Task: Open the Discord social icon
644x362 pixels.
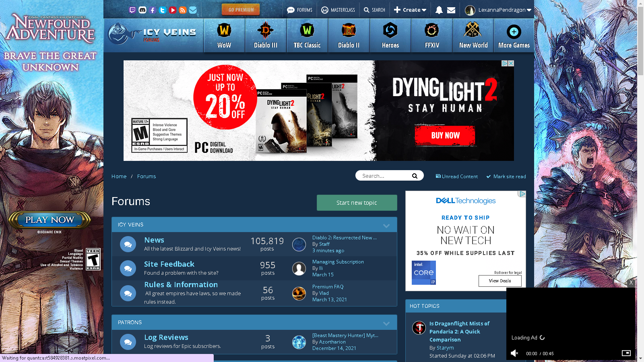Action: tap(142, 10)
